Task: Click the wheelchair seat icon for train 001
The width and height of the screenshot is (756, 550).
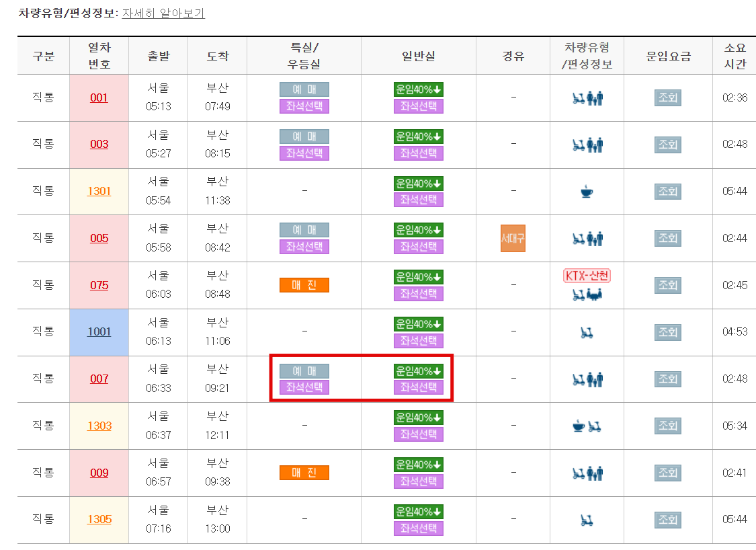Action: [x=578, y=97]
